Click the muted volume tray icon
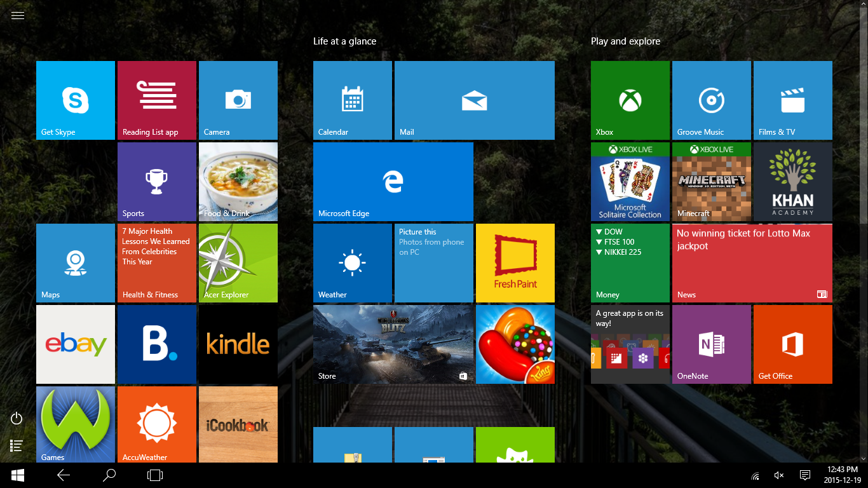 [x=780, y=475]
